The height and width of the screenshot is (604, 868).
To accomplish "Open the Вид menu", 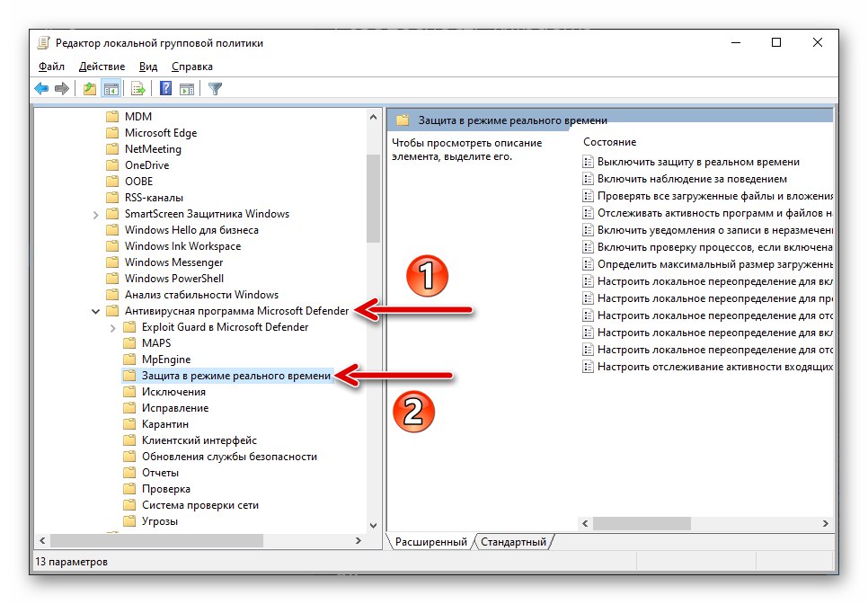I will (147, 67).
